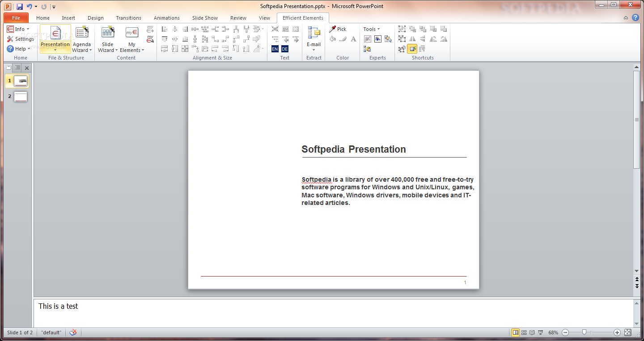Viewport: 644px width, 341px height.
Task: Switch to the Animations tab
Action: (x=167, y=18)
